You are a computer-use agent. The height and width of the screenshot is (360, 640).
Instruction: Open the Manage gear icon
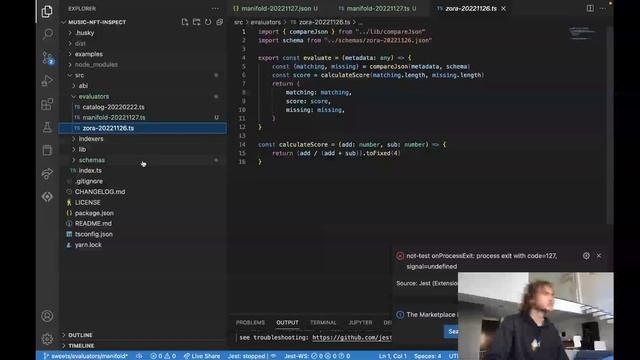(47, 339)
